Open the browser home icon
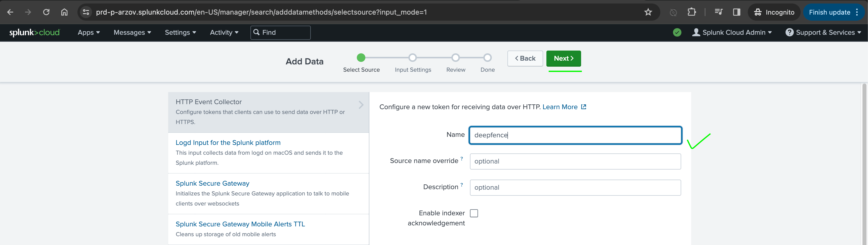 pos(64,13)
